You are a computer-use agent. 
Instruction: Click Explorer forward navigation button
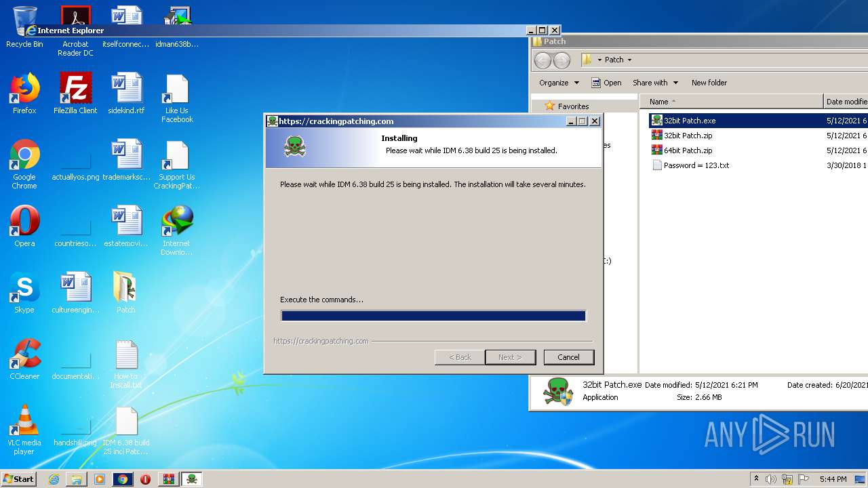(562, 60)
